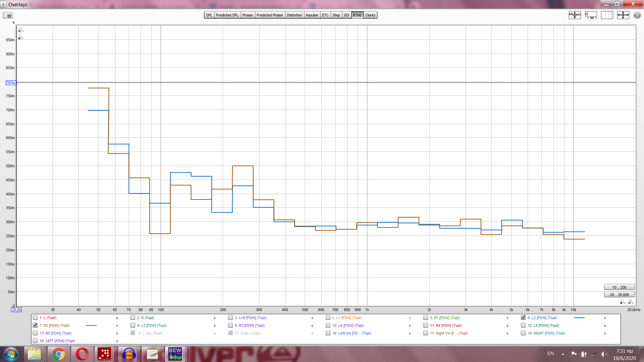644x362 pixels.
Task: Toggle frequency axis log/linear icon
Action: [x=607, y=15]
